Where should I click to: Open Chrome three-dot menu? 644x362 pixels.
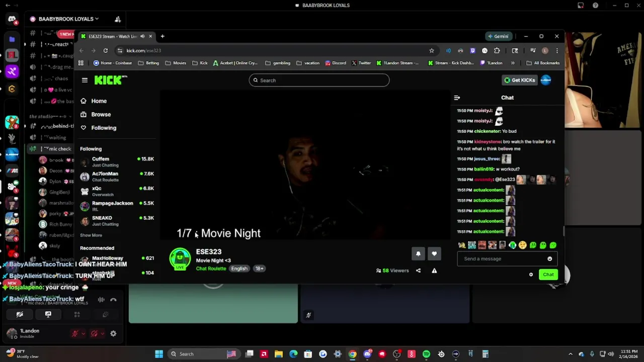557,50
